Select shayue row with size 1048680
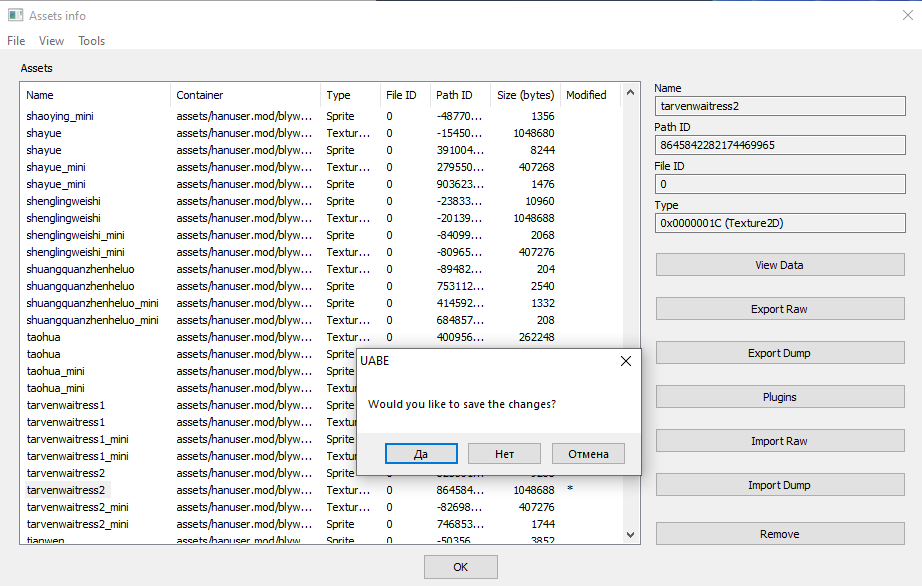 pyautogui.click(x=321, y=133)
